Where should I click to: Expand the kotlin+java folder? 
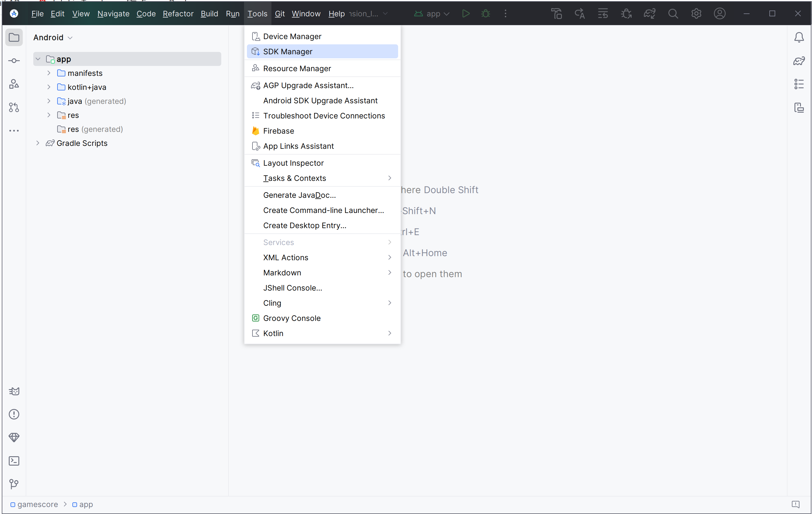49,87
